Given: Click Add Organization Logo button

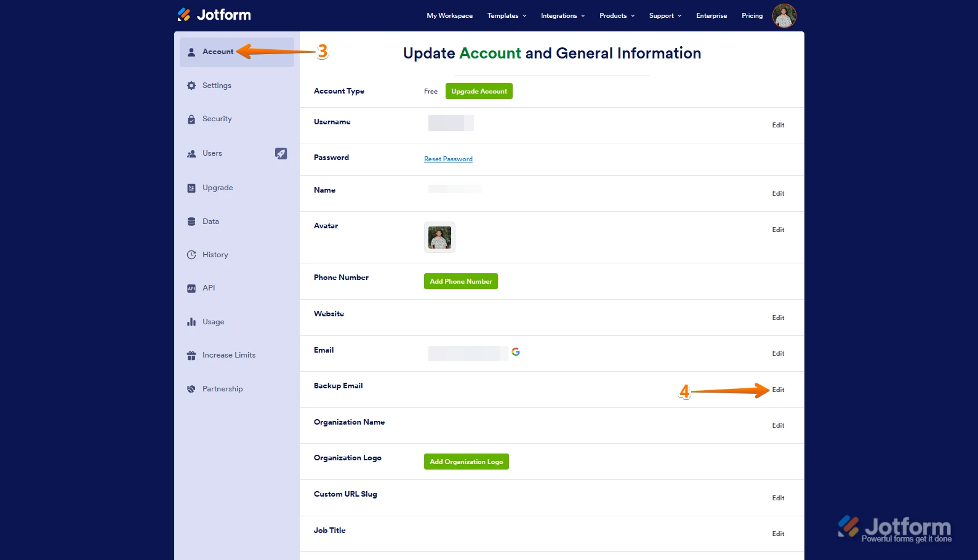Looking at the screenshot, I should tap(467, 462).
